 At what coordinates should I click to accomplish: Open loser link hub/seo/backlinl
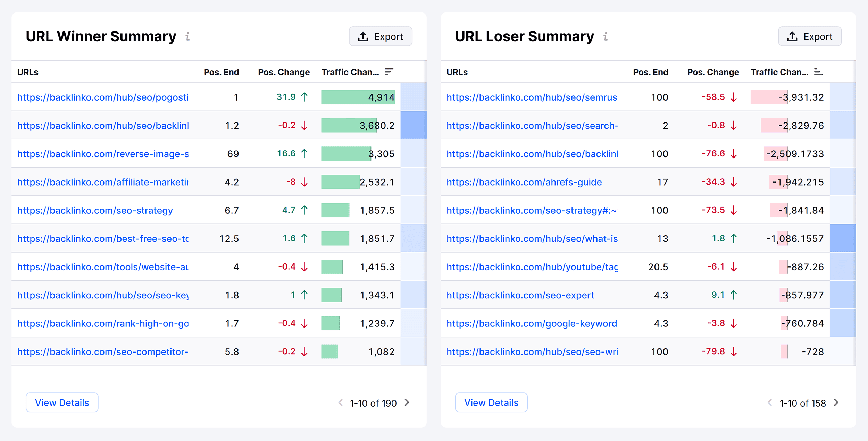coord(532,154)
